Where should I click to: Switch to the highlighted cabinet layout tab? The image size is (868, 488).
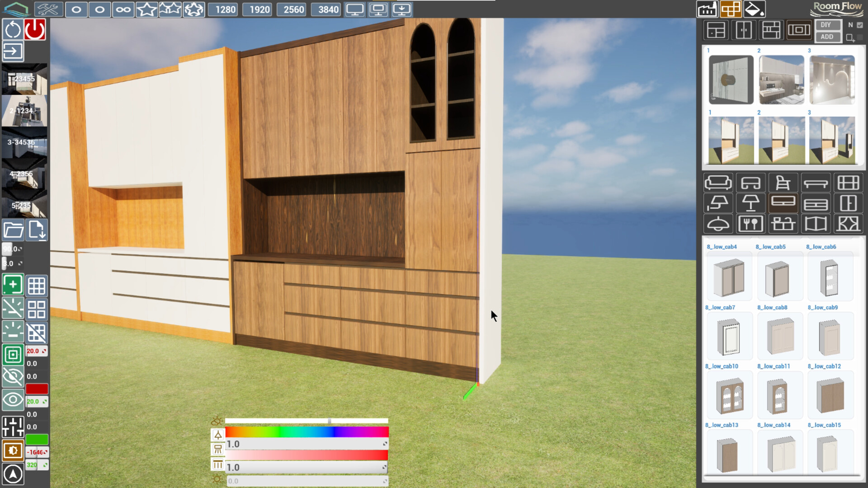[731, 9]
